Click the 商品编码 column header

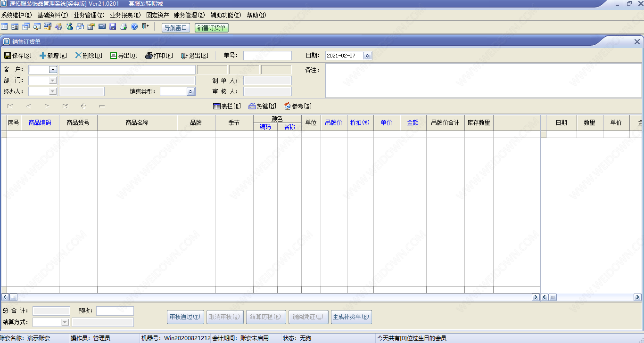point(40,122)
